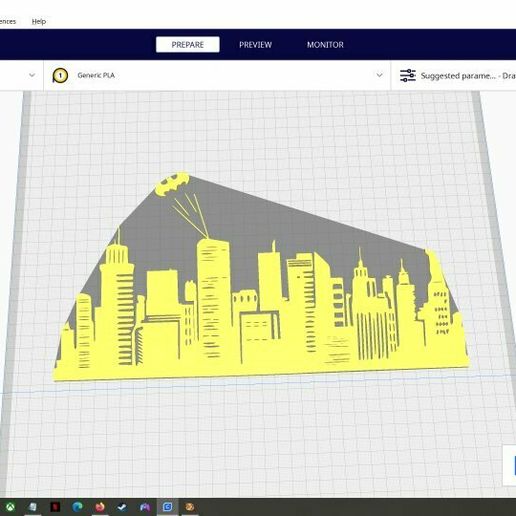Switch to the PREVIEW stage tab

coord(255,45)
